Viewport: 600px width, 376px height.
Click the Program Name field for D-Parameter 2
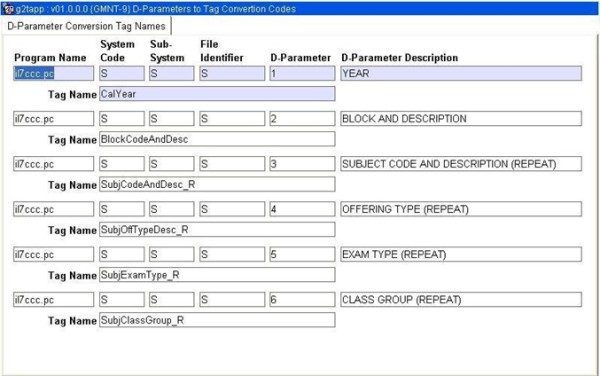click(x=54, y=119)
